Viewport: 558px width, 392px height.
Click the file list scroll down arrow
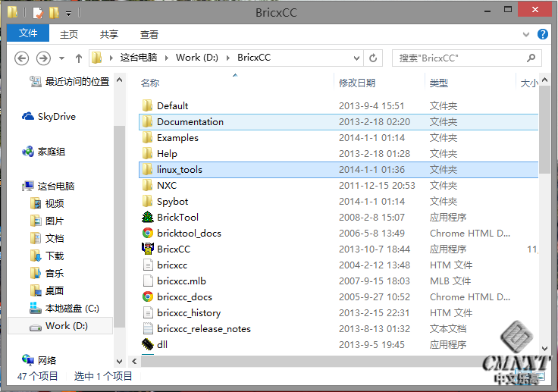click(x=544, y=349)
